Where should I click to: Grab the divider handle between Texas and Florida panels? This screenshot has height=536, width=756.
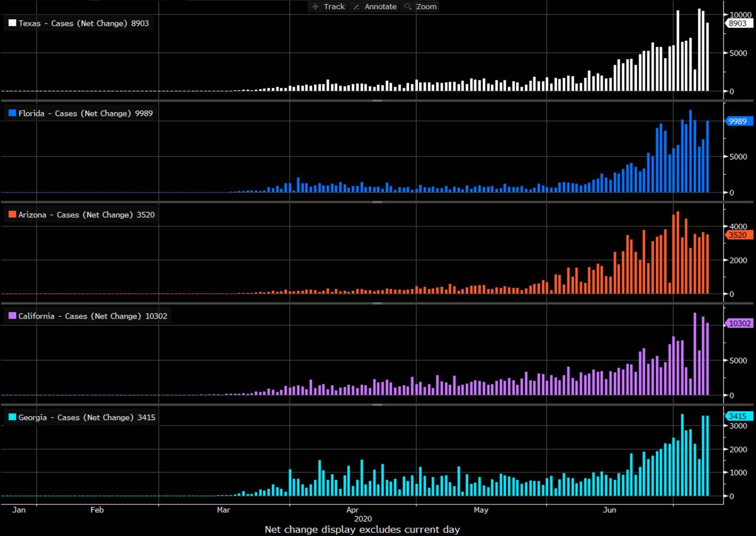(x=377, y=101)
